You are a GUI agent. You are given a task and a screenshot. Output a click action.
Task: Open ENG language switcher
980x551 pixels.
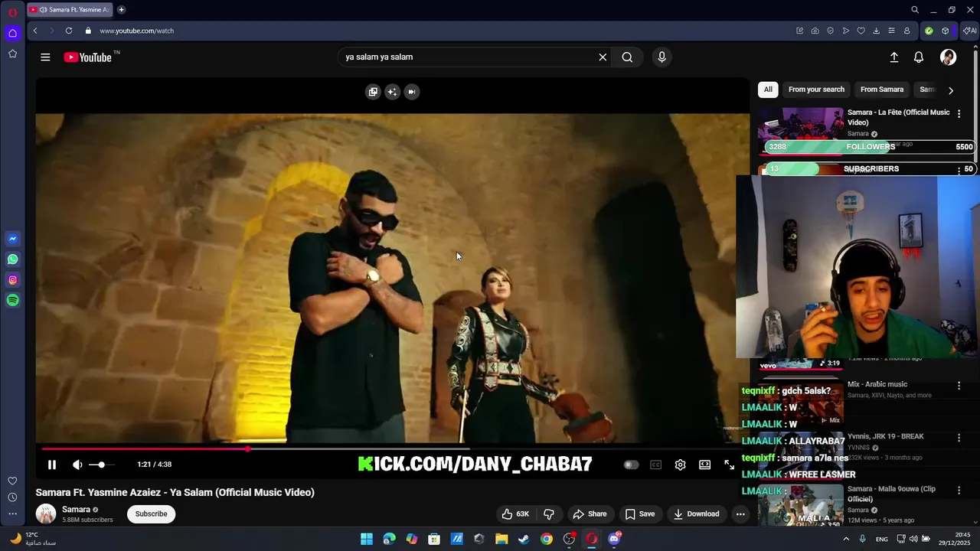coord(882,539)
